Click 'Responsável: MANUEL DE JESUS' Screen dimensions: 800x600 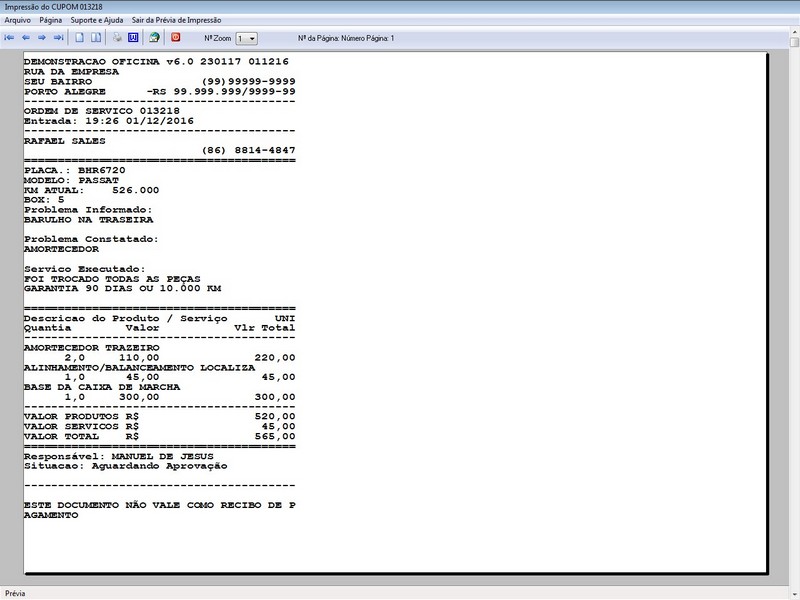click(118, 457)
